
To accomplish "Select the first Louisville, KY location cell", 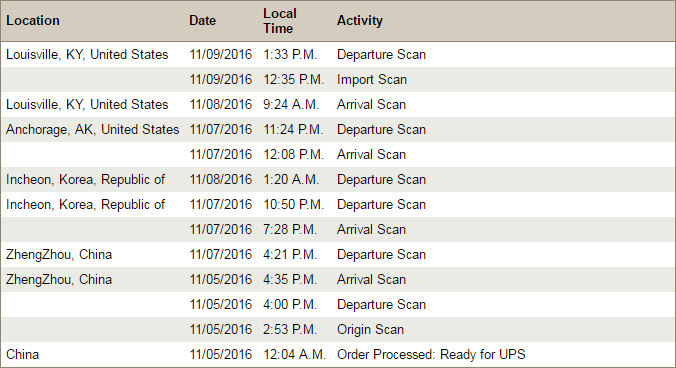I will [87, 55].
